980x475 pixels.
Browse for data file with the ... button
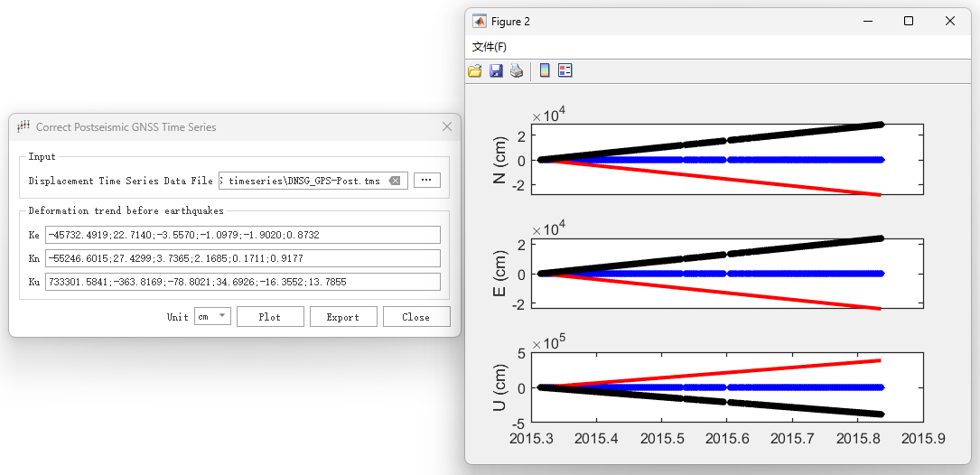pos(427,180)
